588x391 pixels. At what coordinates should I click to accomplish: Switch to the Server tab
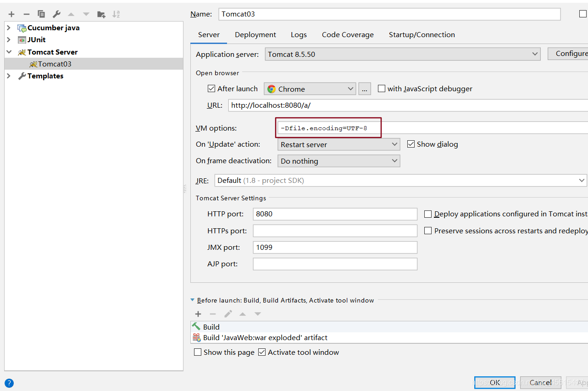209,35
